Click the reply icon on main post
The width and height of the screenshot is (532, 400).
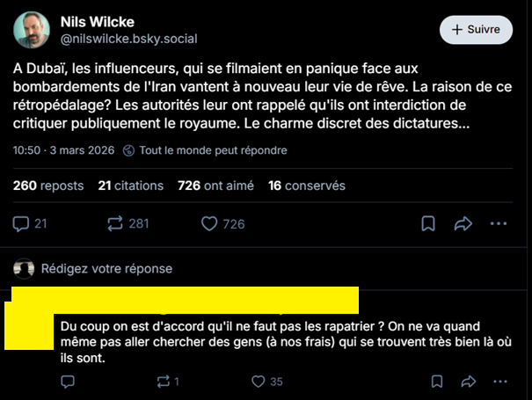(x=21, y=224)
